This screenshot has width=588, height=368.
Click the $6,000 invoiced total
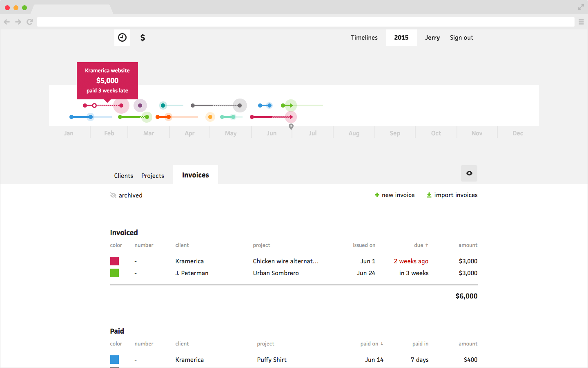click(x=466, y=296)
